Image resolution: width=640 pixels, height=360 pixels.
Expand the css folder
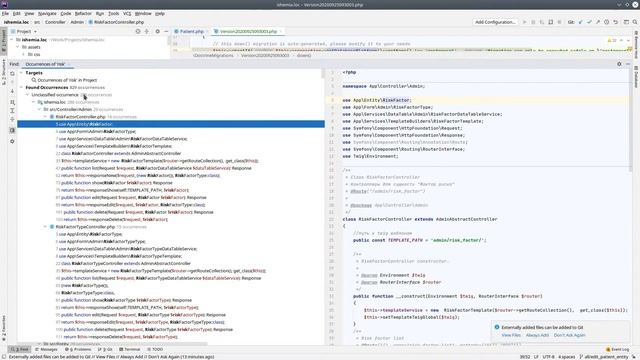coord(24,54)
